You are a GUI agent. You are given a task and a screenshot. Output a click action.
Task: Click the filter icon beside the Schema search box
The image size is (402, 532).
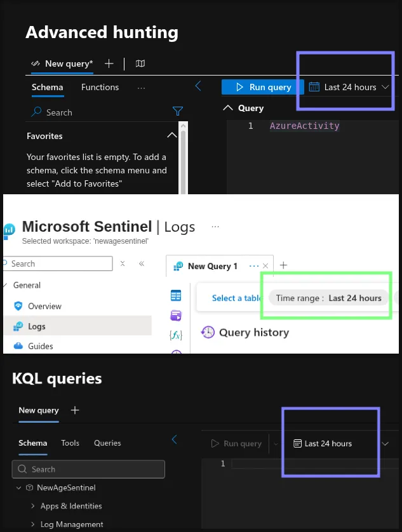point(177,112)
